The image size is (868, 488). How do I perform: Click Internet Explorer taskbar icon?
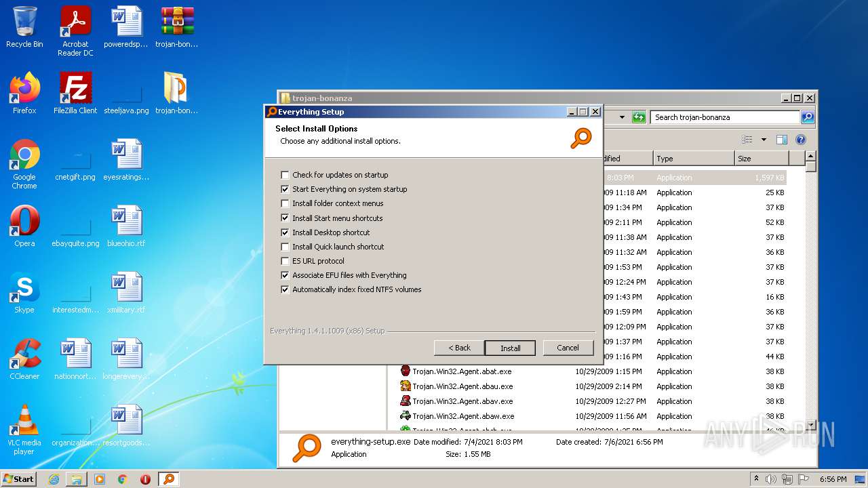[x=54, y=479]
